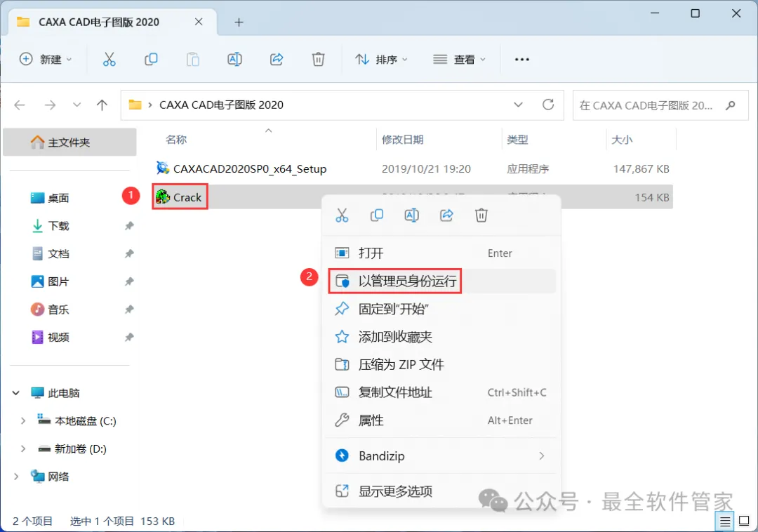758x532 pixels.
Task: Open 文档 in sidebar
Action: [58, 253]
